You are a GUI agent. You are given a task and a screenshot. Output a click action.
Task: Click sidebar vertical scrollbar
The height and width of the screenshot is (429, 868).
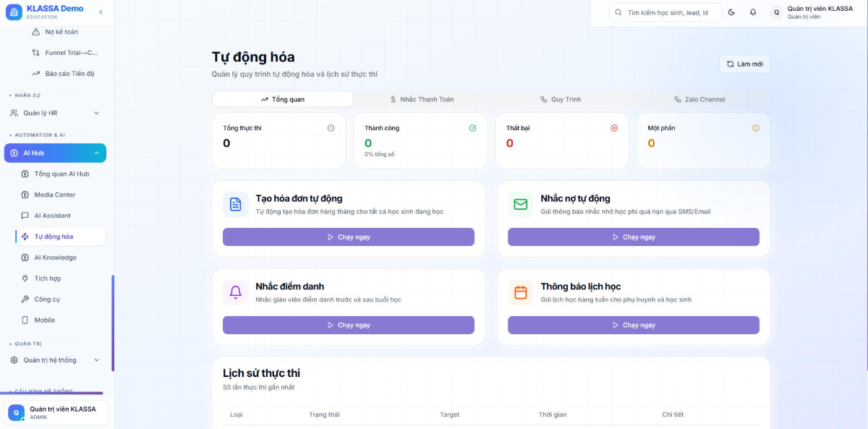pyautogui.click(x=113, y=323)
